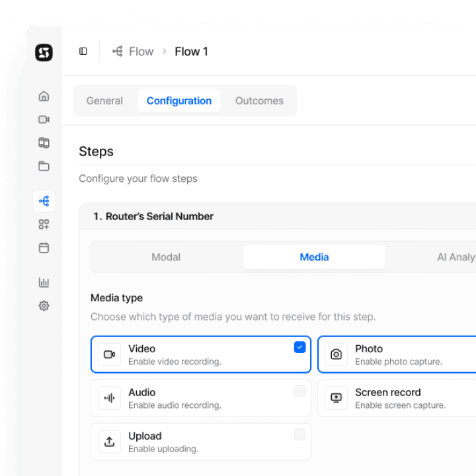Image resolution: width=476 pixels, height=476 pixels.
Task: Click the Steps heading
Action: coord(97,151)
